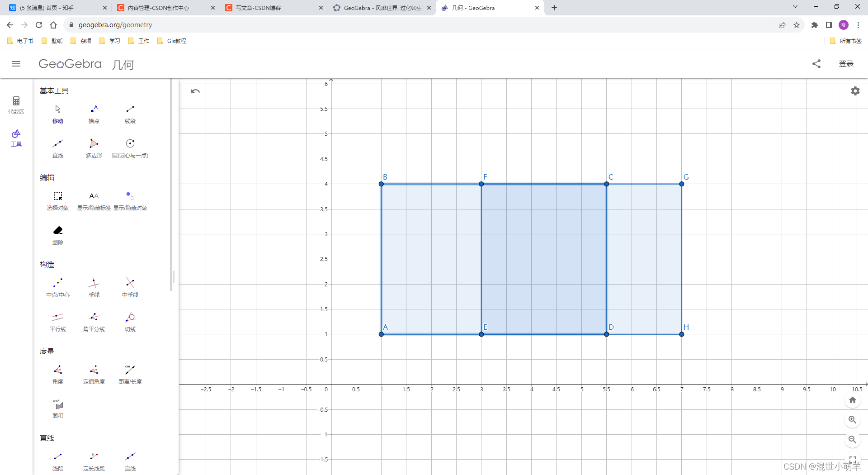Select the 删除 (Delete) eraser tool
Viewport: 868px width, 475px height.
pyautogui.click(x=58, y=235)
